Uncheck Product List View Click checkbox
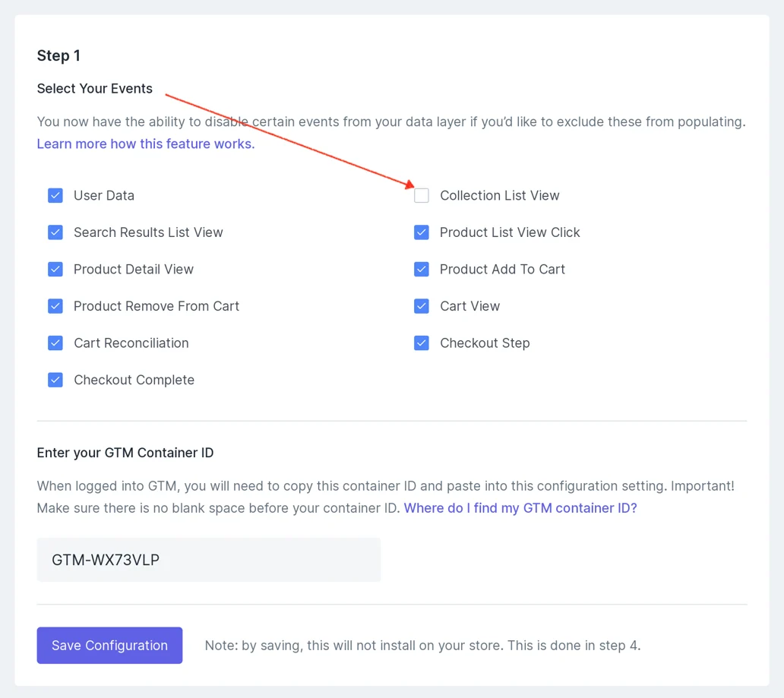This screenshot has height=698, width=784. (422, 232)
